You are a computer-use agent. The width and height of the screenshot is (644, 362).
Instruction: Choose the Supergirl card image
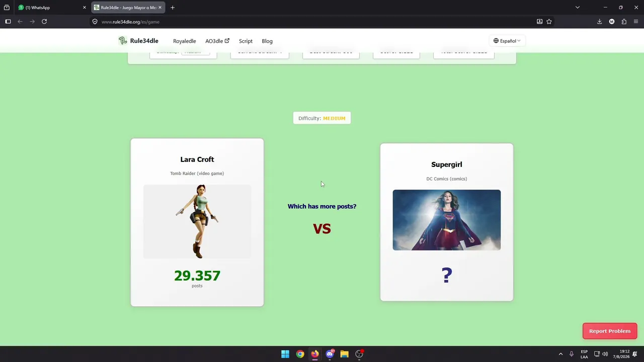pyautogui.click(x=447, y=220)
